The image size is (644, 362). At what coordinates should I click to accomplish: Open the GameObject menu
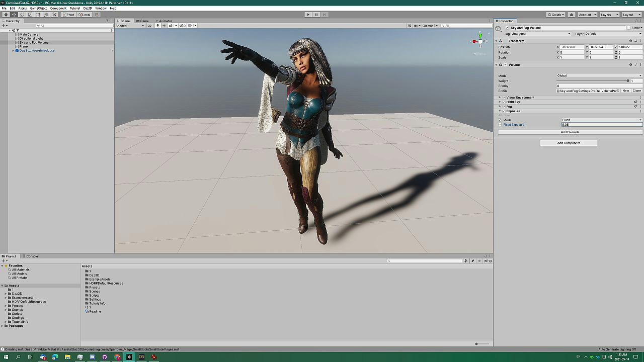pos(38,8)
